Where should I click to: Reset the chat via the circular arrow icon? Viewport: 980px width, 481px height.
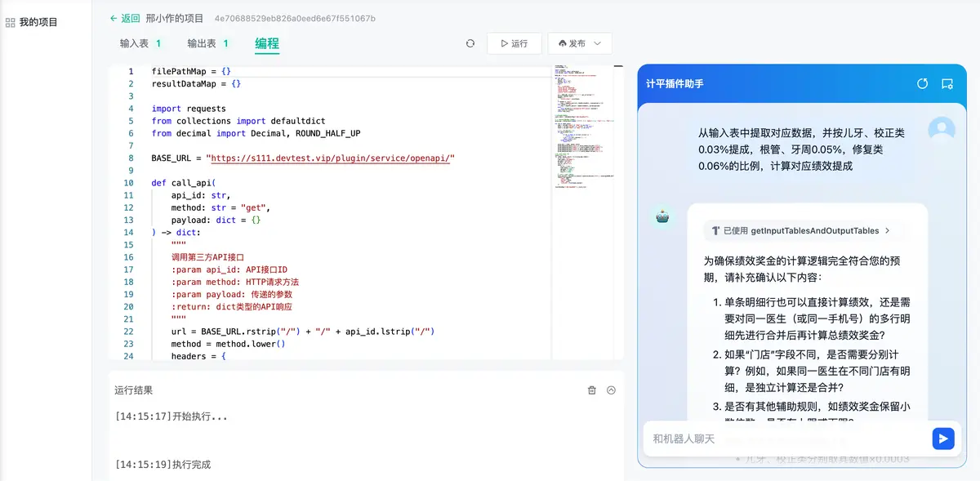pyautogui.click(x=923, y=83)
